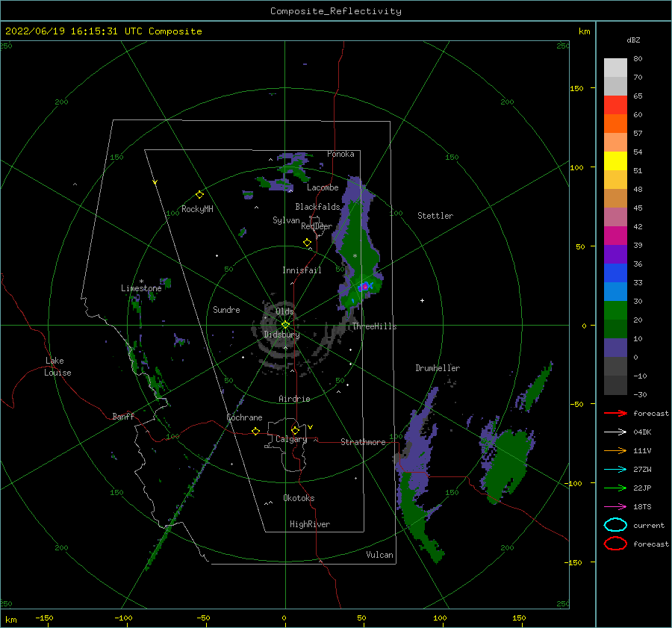Image resolution: width=672 pixels, height=628 pixels.
Task: Select the orange 111V arrow in legend
Action: pyautogui.click(x=615, y=450)
